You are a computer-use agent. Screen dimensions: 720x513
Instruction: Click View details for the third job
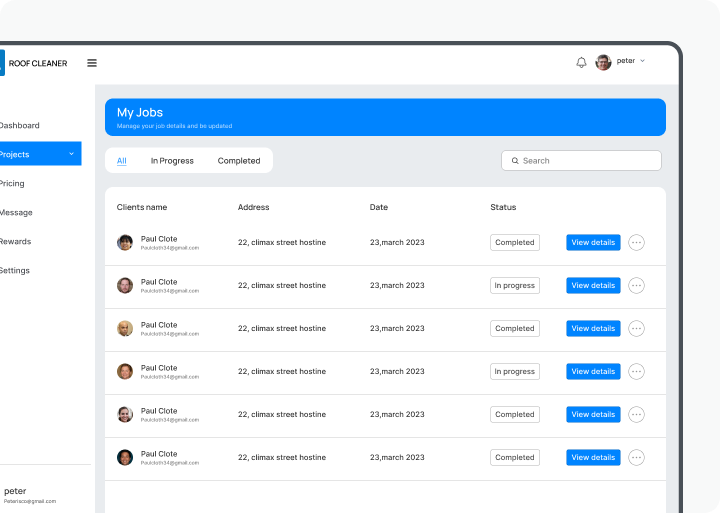(x=593, y=328)
